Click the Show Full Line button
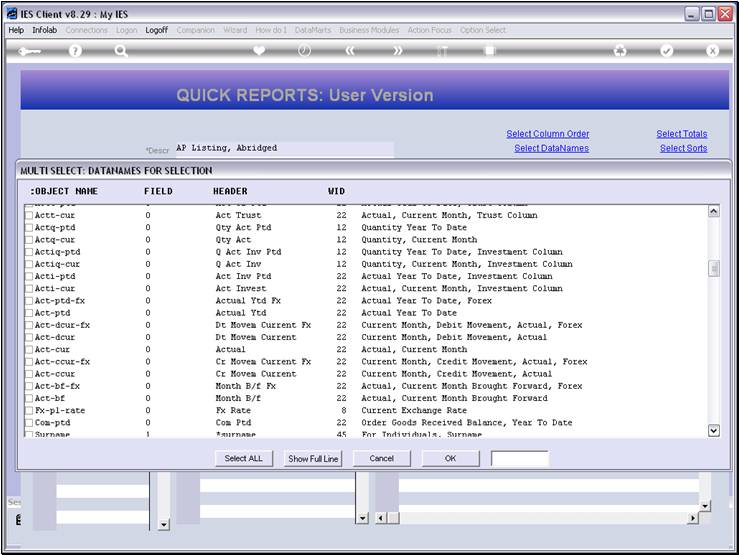The width and height of the screenshot is (739, 555). pyautogui.click(x=313, y=458)
